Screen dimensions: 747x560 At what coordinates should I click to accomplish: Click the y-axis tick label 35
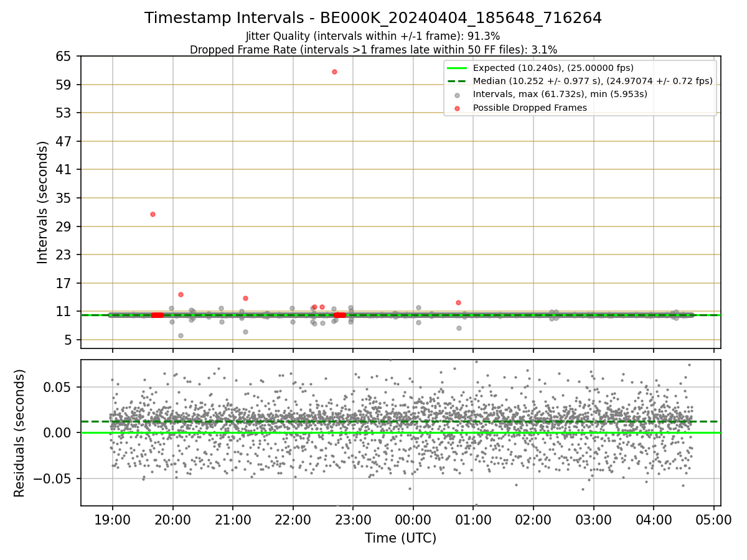coord(64,198)
